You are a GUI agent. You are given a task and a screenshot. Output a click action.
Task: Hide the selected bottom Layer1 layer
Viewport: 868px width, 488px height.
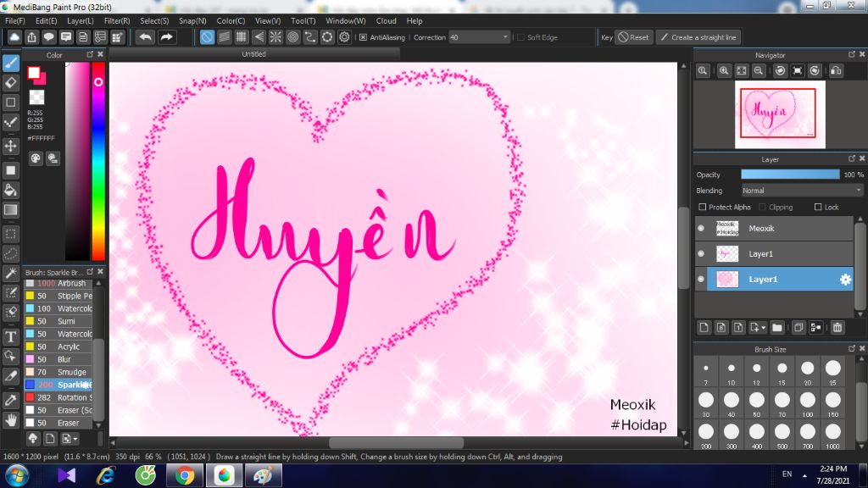(701, 280)
